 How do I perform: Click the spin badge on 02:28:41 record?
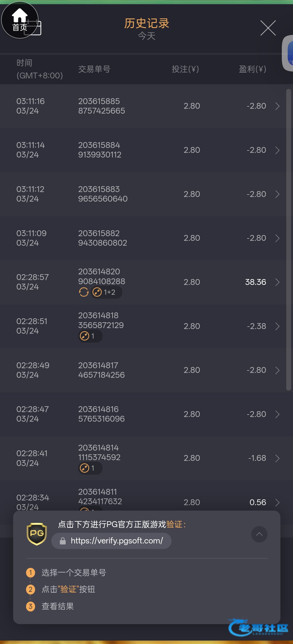85,468
